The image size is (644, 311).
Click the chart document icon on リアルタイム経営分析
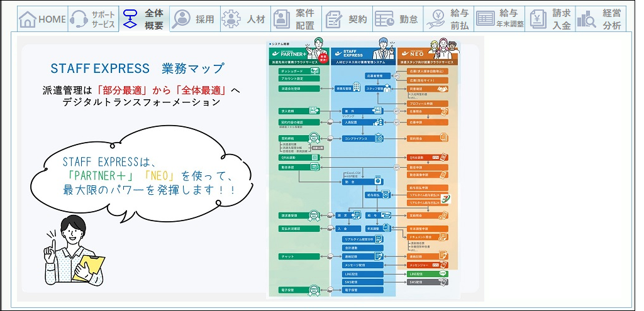click(379, 239)
